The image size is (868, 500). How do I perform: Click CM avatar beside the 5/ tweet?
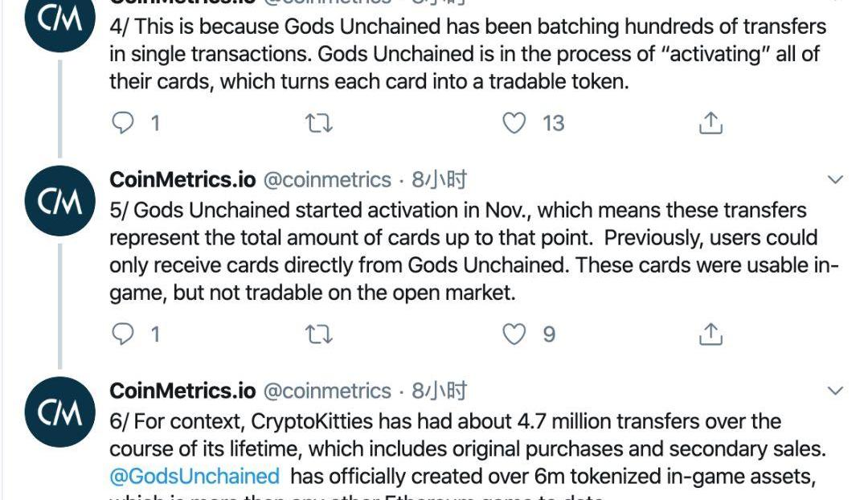[x=59, y=203]
